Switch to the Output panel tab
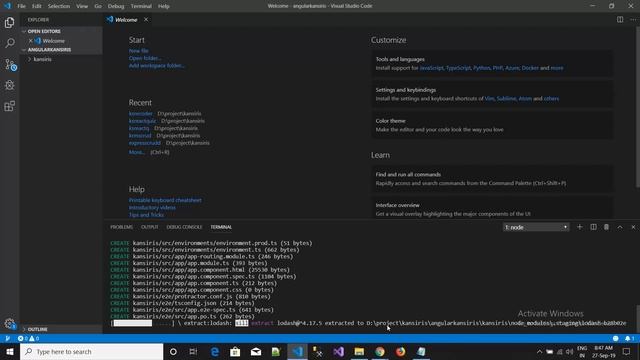Image resolution: width=640 pixels, height=360 pixels. [149, 227]
